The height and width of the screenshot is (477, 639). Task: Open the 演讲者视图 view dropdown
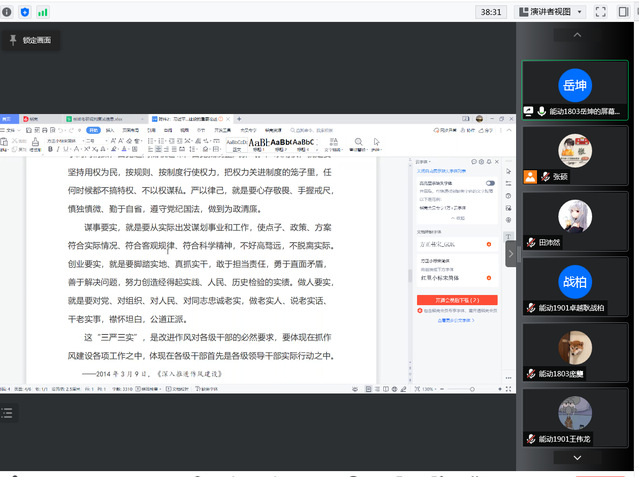pos(551,12)
